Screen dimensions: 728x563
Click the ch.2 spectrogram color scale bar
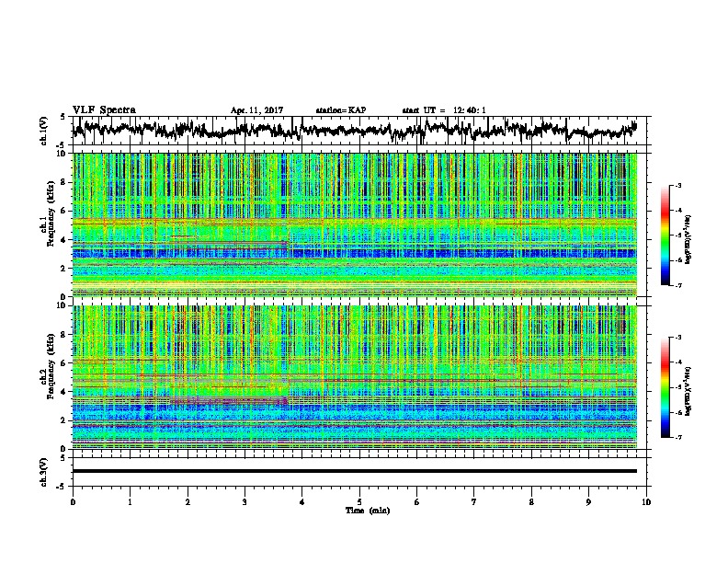coord(665,387)
